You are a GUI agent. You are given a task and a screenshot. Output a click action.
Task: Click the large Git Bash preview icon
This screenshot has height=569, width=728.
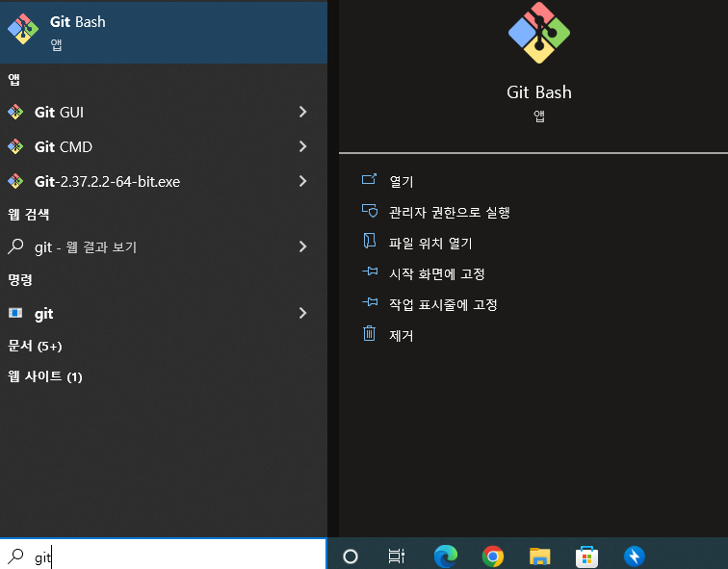pyautogui.click(x=539, y=33)
